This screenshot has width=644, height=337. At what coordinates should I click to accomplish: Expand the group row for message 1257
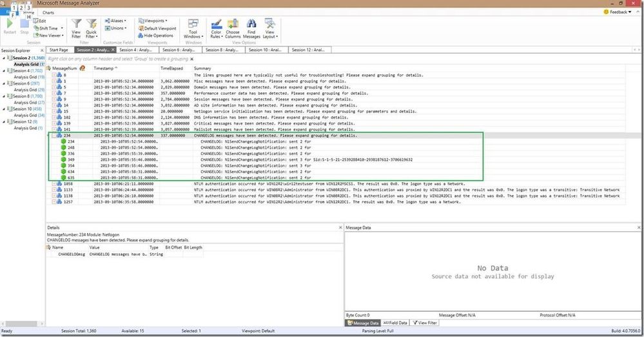click(54, 202)
